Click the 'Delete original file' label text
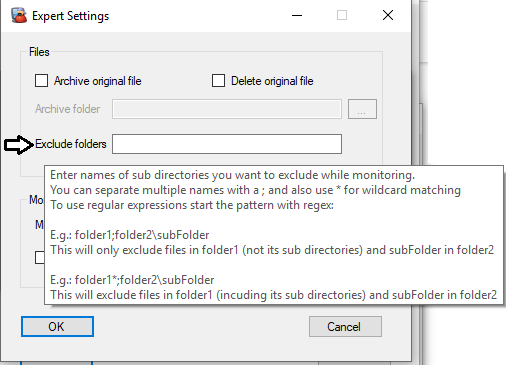This screenshot has height=365, width=506. click(x=272, y=81)
